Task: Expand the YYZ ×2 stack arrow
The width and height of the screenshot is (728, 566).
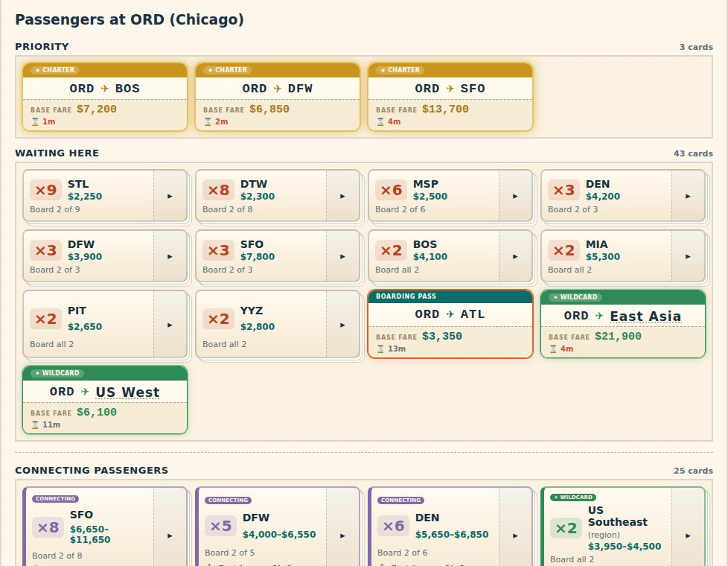Action: point(342,325)
